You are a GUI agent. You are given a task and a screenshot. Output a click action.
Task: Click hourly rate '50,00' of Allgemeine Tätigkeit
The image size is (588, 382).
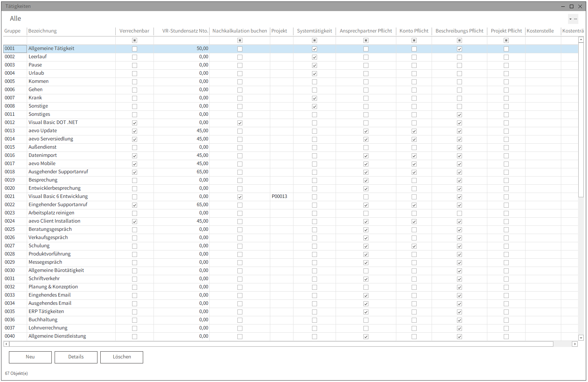pyautogui.click(x=202, y=49)
